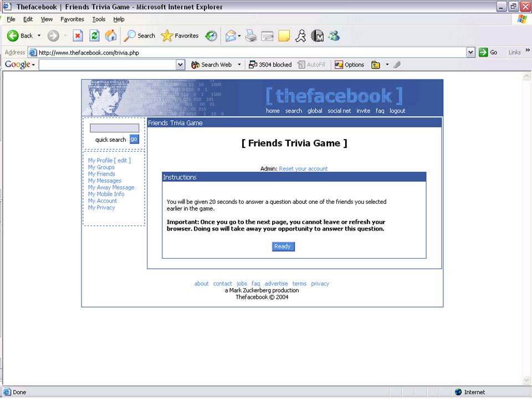Click the Go button beside address bar
The image size is (532, 399).
(488, 52)
